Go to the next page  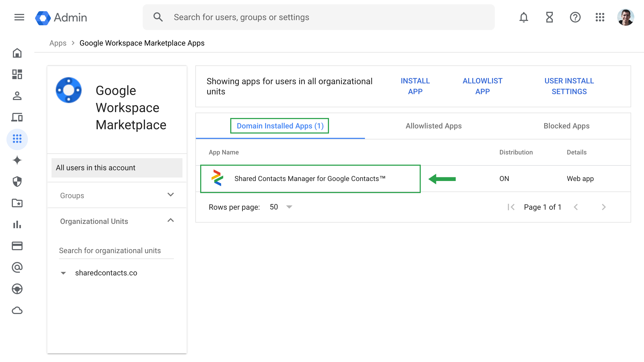[603, 207]
